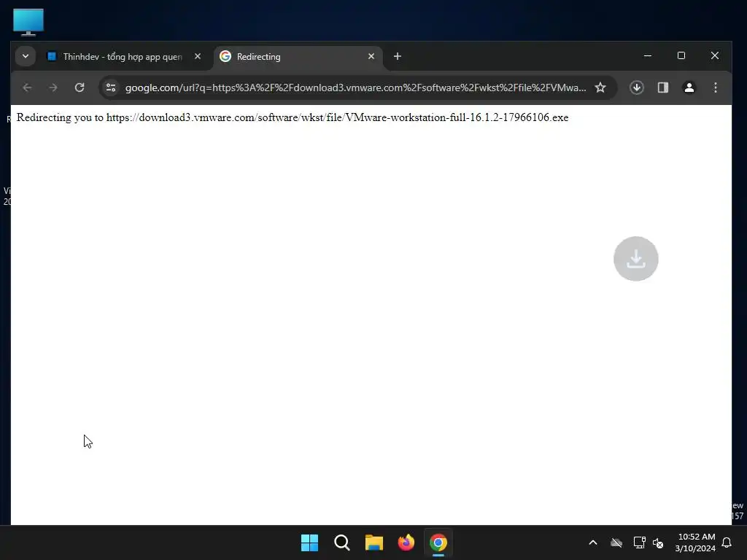Screen dimensions: 747x560
Task: Reload the current page
Action: point(80,87)
